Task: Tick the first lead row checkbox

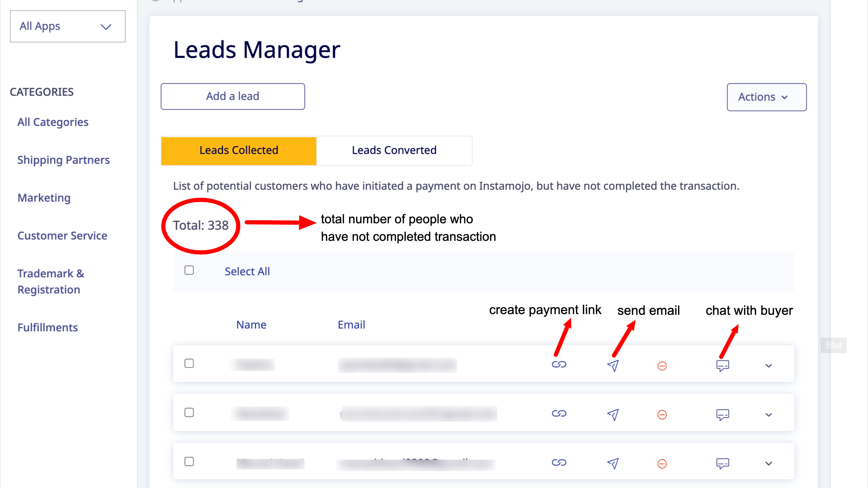Action: tap(189, 364)
